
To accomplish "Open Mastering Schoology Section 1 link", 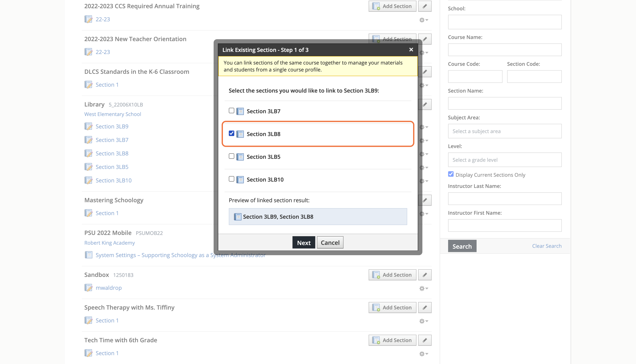I will pyautogui.click(x=107, y=213).
